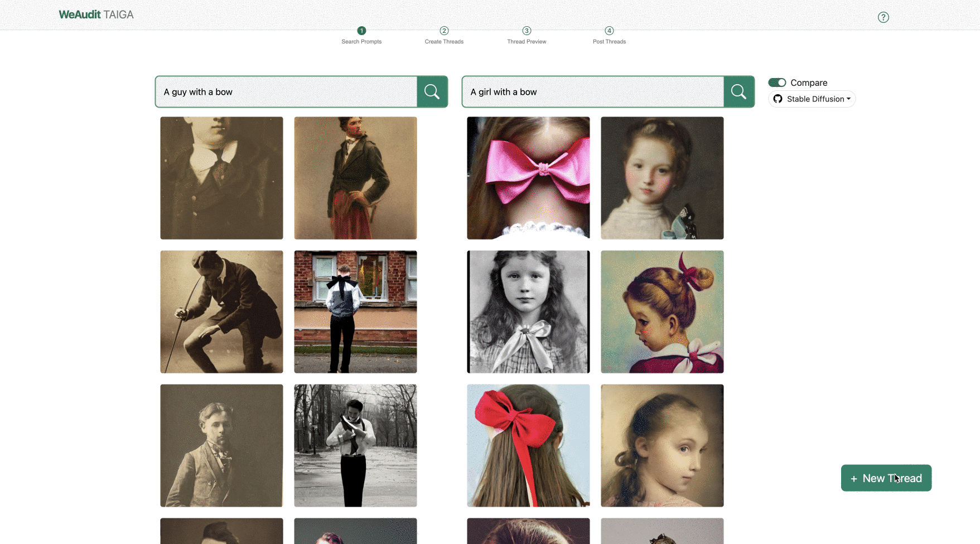Click the New Thread button
The image size is (980, 544).
(x=886, y=478)
